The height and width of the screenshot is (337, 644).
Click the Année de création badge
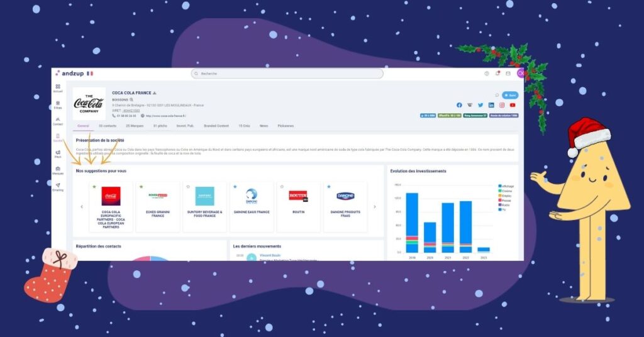(504, 116)
